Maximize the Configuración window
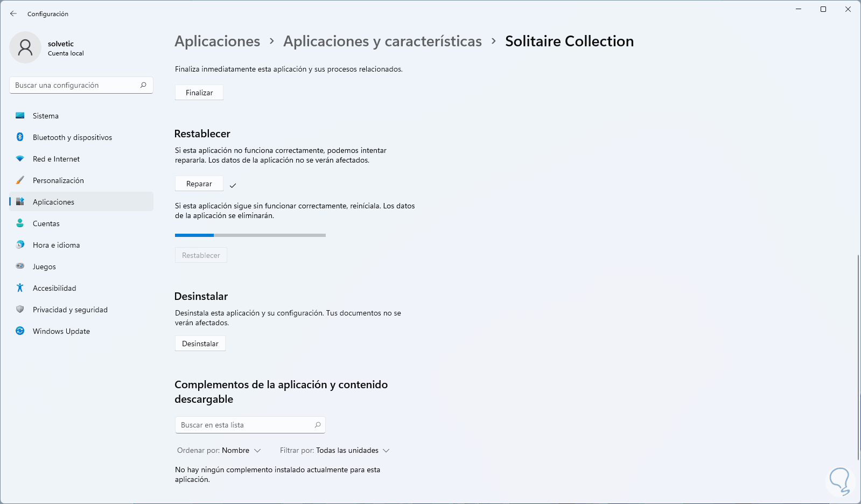Image resolution: width=861 pixels, height=504 pixels. [x=823, y=9]
